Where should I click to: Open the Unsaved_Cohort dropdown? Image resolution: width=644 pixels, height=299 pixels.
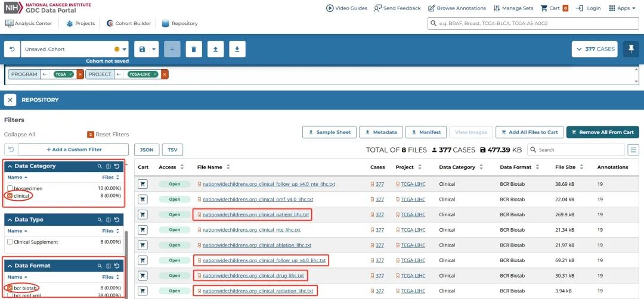point(125,49)
